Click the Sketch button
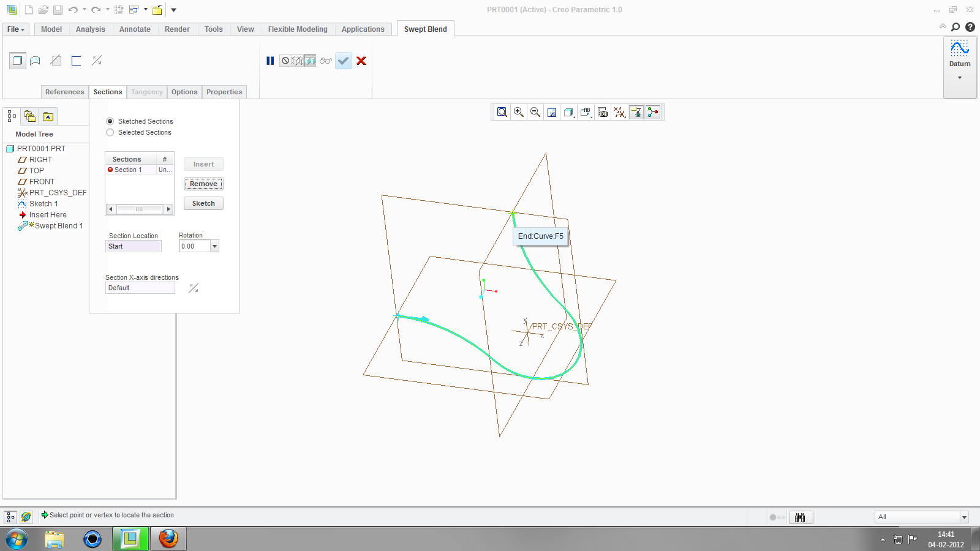This screenshot has width=980, height=551. coord(203,203)
